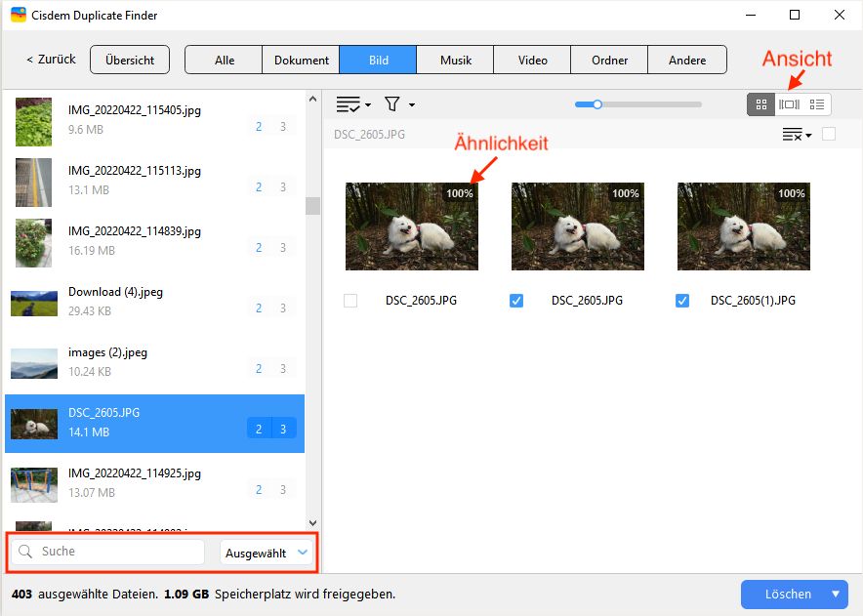Click the search magnifier icon
Image resolution: width=863 pixels, height=616 pixels.
coord(25,551)
